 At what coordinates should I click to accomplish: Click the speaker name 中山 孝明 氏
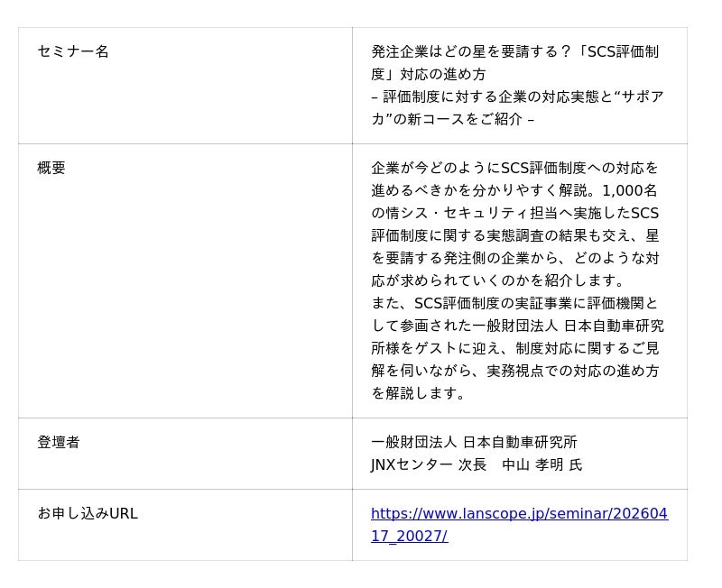pyautogui.click(x=541, y=464)
